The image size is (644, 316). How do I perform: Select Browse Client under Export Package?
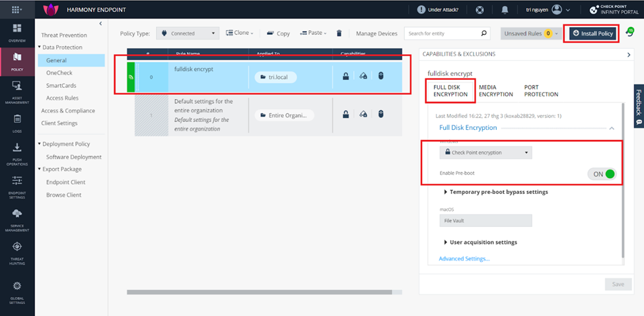click(63, 195)
